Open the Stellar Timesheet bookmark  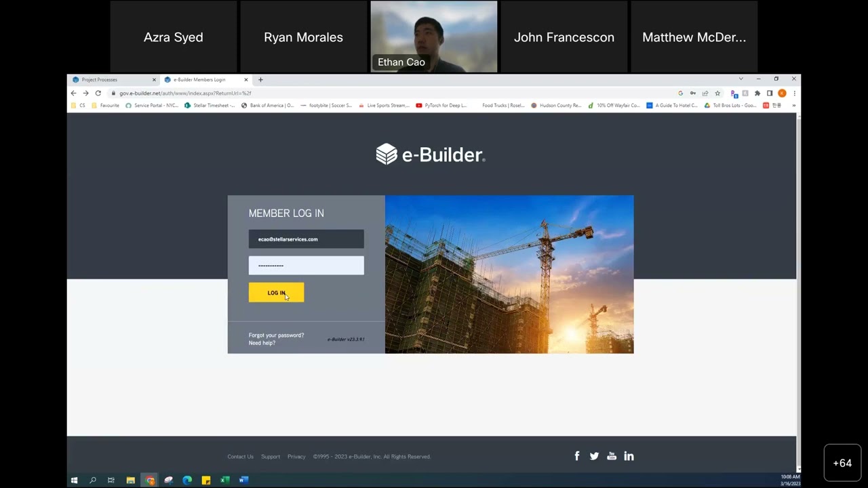click(x=210, y=106)
